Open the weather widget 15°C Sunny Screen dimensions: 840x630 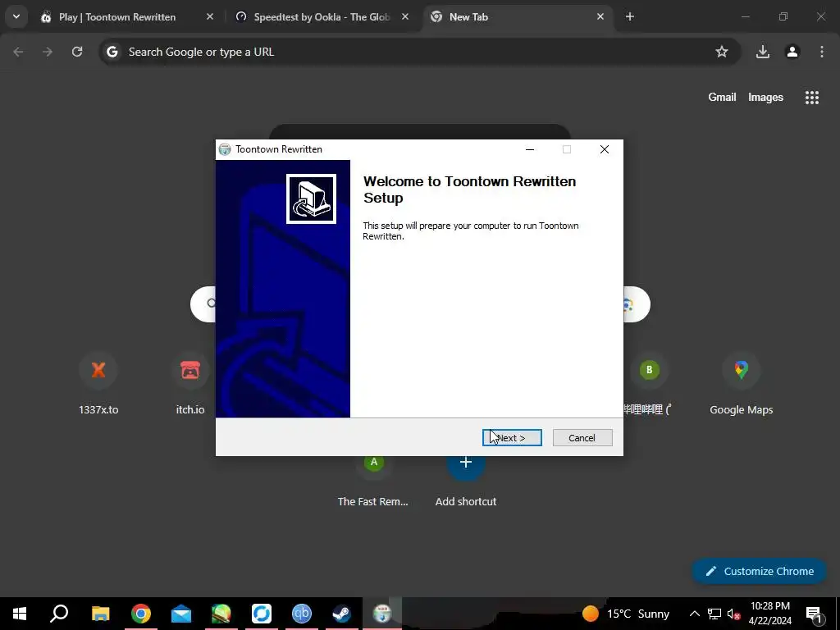point(626,614)
